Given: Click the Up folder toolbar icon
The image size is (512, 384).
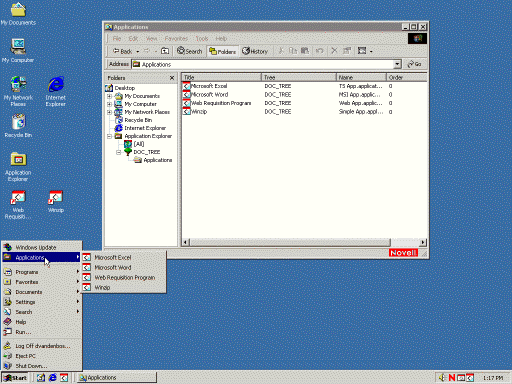Looking at the screenshot, I should [x=165, y=51].
